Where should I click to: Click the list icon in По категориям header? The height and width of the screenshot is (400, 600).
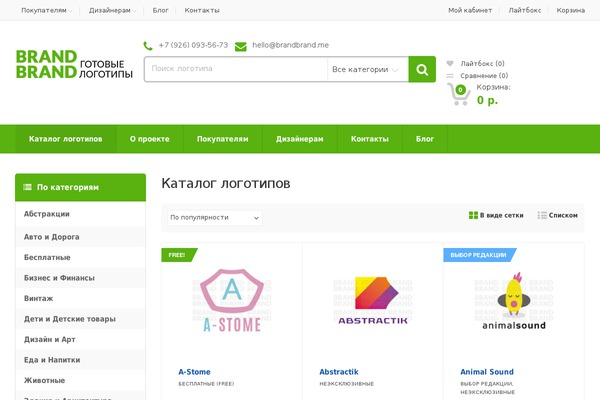(27, 187)
